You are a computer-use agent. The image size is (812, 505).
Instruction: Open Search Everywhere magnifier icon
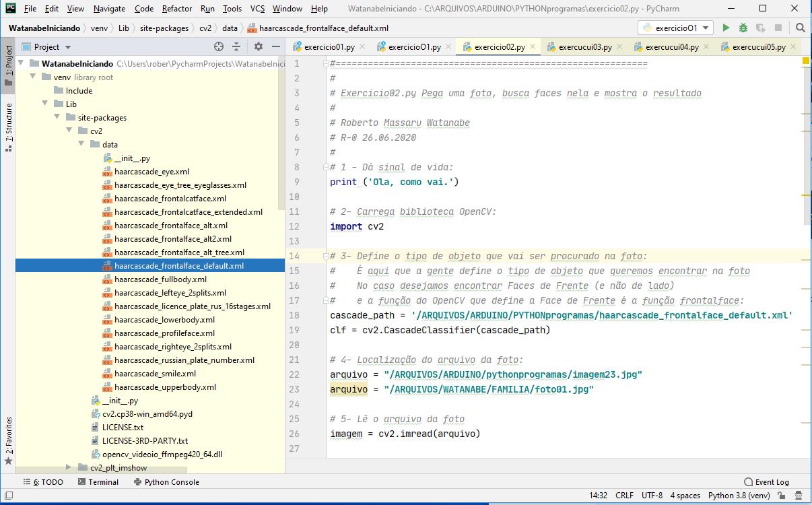800,28
